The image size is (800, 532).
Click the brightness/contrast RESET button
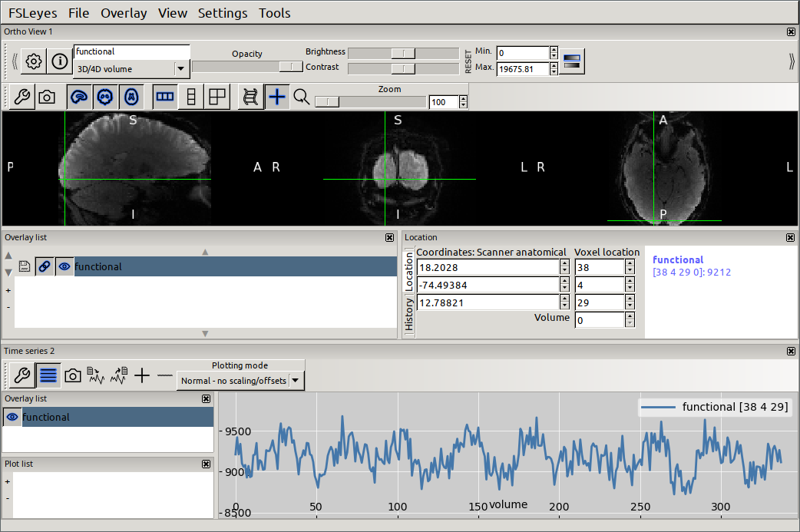pos(468,61)
